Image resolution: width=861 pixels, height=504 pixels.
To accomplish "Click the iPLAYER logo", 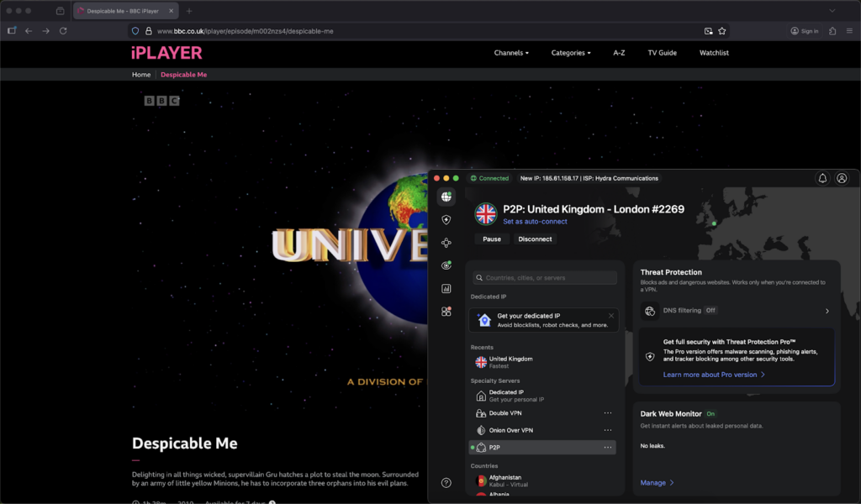I will click(x=166, y=53).
